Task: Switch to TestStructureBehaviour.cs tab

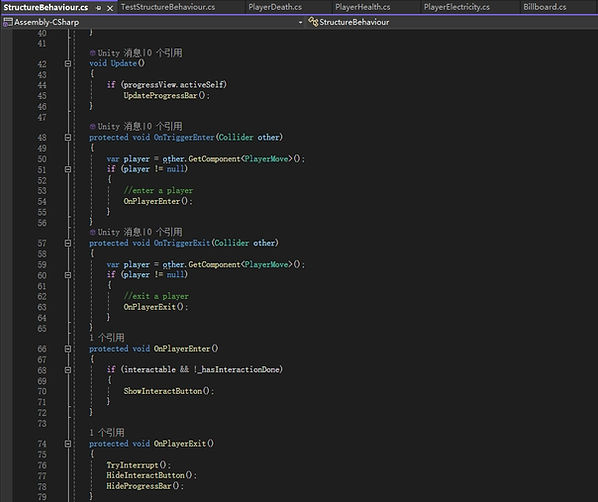Action: 168,7
